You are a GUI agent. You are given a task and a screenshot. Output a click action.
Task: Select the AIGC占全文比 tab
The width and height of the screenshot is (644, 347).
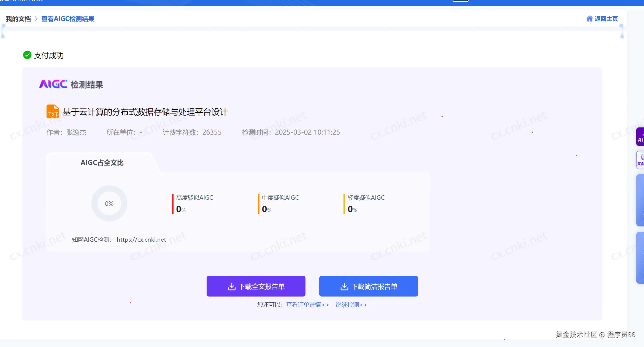tap(102, 163)
